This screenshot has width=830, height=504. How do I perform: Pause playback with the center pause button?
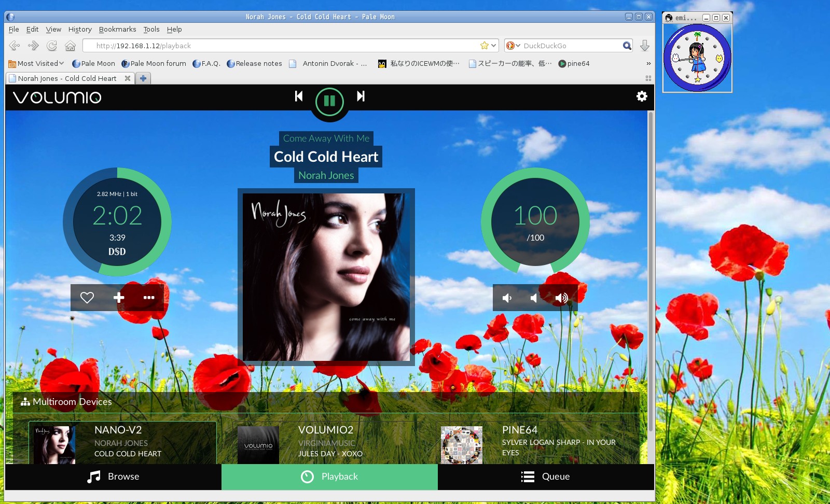(x=329, y=101)
